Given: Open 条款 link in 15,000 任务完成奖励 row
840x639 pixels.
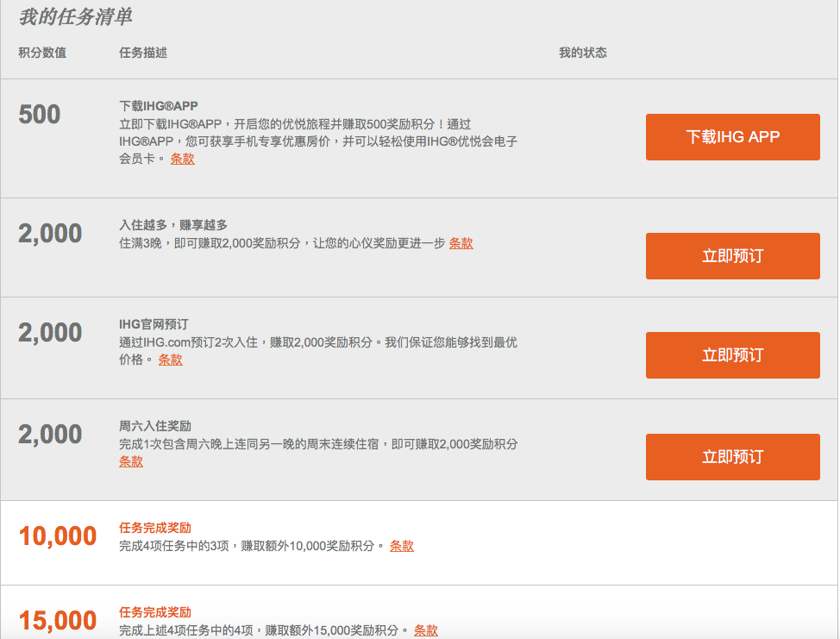Looking at the screenshot, I should (426, 630).
